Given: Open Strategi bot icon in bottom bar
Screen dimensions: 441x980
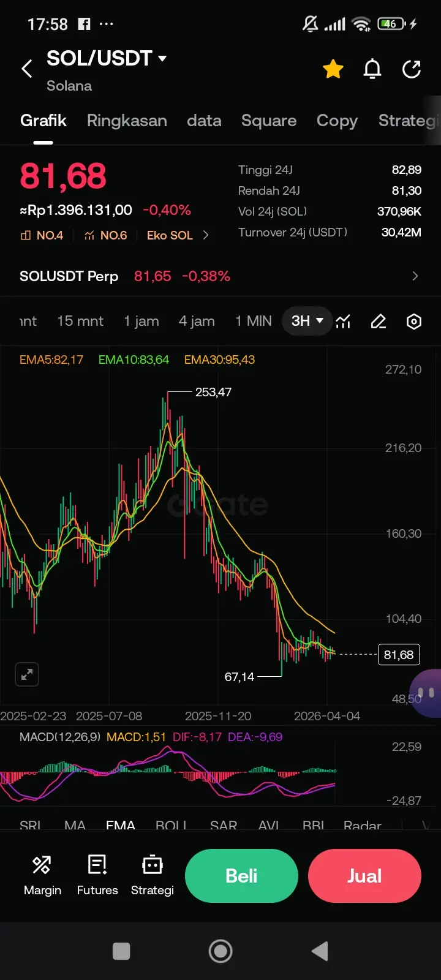Looking at the screenshot, I should click(153, 876).
